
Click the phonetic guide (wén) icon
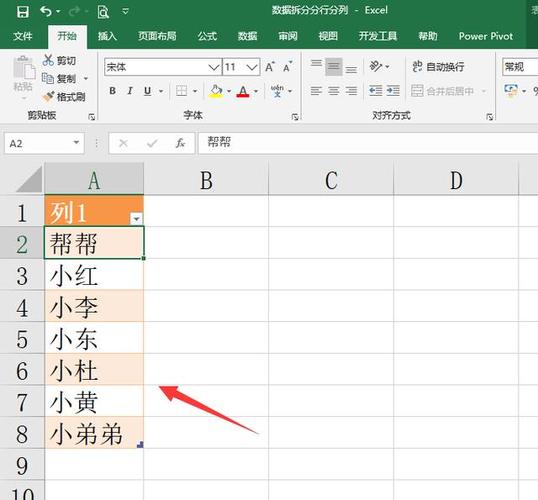point(277,91)
